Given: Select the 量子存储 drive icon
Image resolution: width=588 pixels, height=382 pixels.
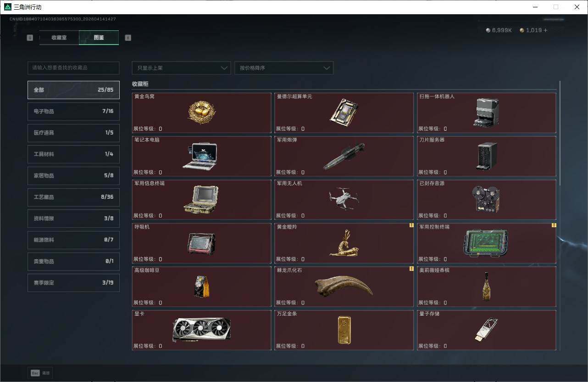Looking at the screenshot, I should (x=486, y=330).
